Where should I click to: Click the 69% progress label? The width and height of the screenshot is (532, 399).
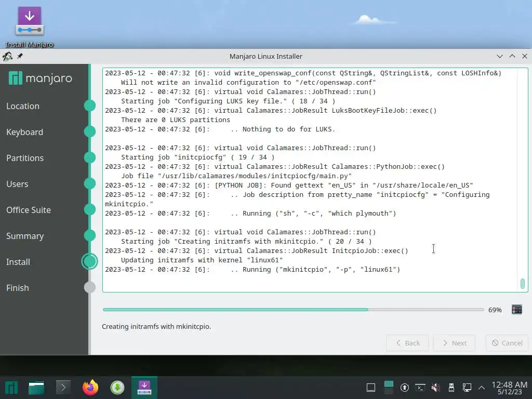pyautogui.click(x=495, y=310)
